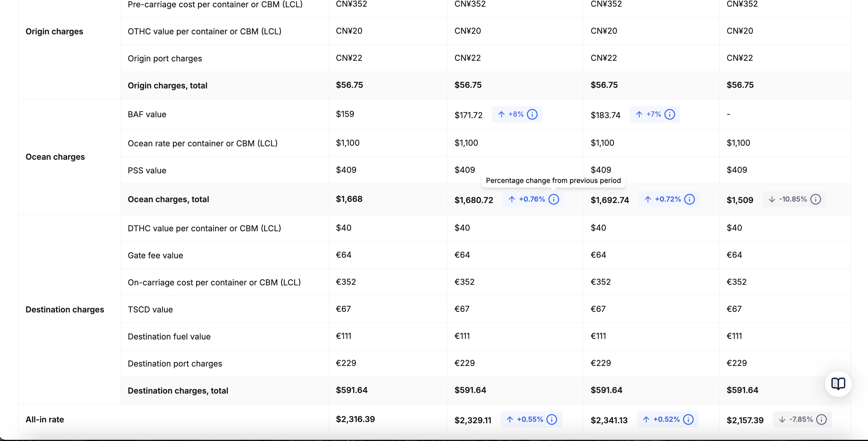Click info icon beside All-in rate -7.85%

821,419
